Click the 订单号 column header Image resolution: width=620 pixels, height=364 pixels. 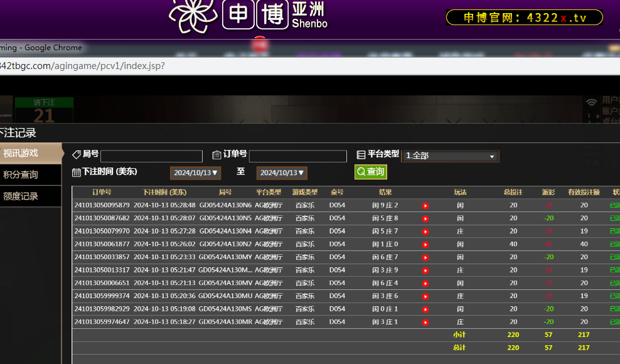102,192
